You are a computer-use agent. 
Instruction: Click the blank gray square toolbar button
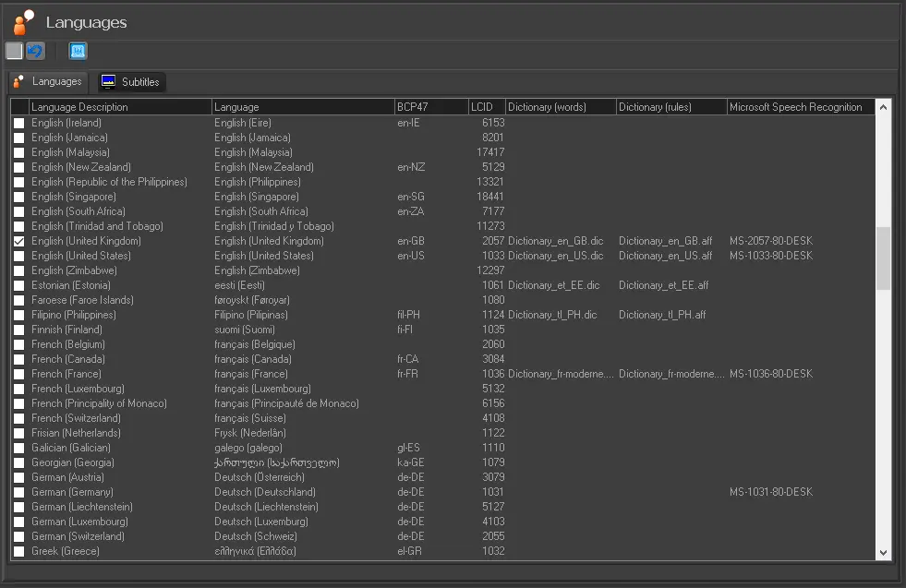[14, 51]
